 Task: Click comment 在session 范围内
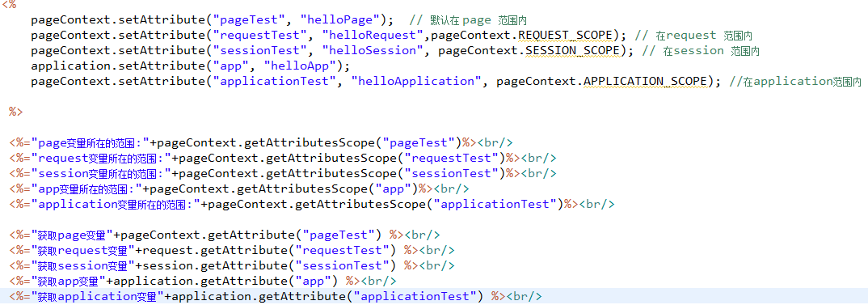(700, 51)
